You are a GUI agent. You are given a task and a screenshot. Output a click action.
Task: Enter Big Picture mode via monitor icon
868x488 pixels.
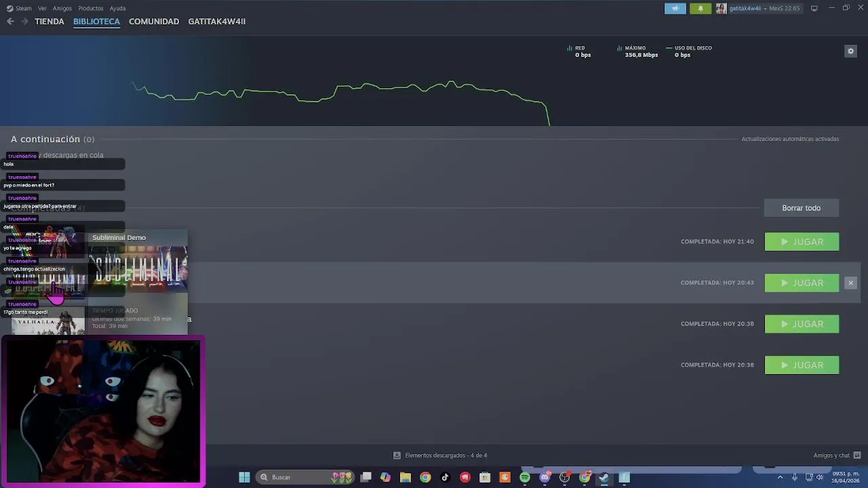pos(814,8)
